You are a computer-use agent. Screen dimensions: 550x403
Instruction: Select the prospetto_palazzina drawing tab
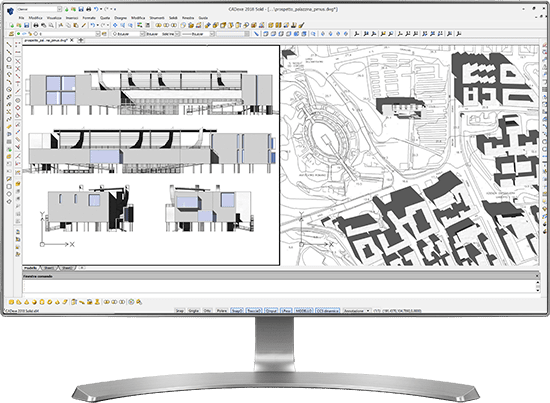pos(46,40)
